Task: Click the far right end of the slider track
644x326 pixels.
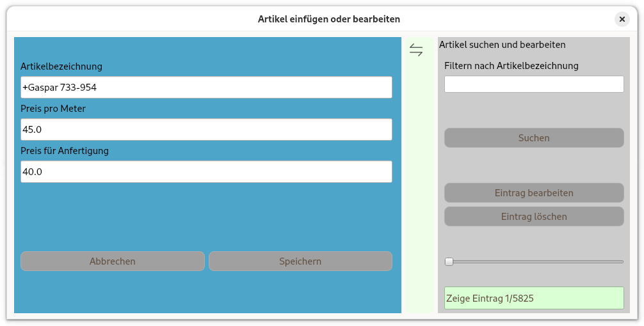Action: pyautogui.click(x=621, y=261)
